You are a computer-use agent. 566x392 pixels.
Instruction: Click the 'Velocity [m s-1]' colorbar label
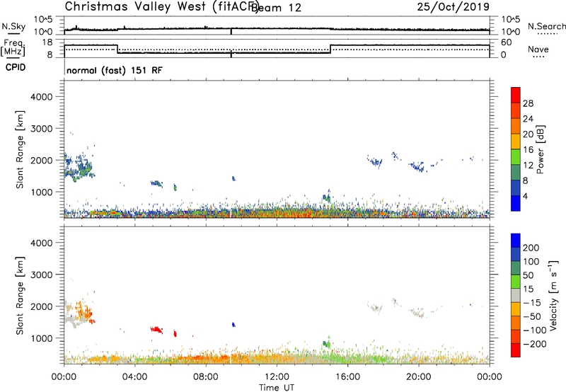pos(553,296)
